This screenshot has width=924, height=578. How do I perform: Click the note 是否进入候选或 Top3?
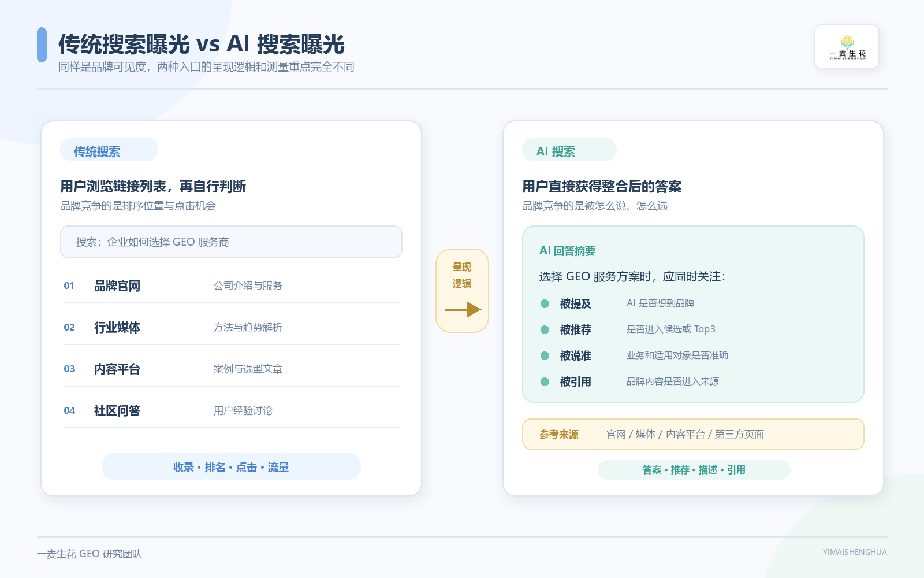671,329
